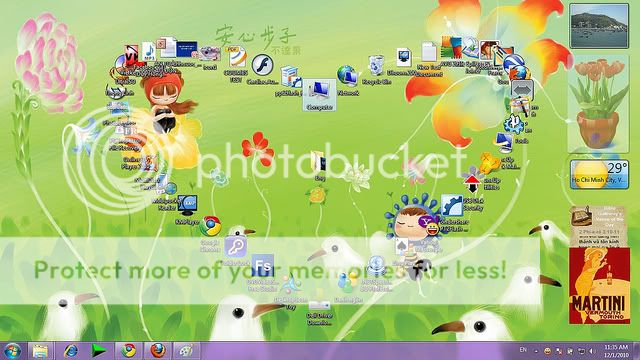Open the blue gear tuning utility icon
The image size is (640, 360).
514,124
